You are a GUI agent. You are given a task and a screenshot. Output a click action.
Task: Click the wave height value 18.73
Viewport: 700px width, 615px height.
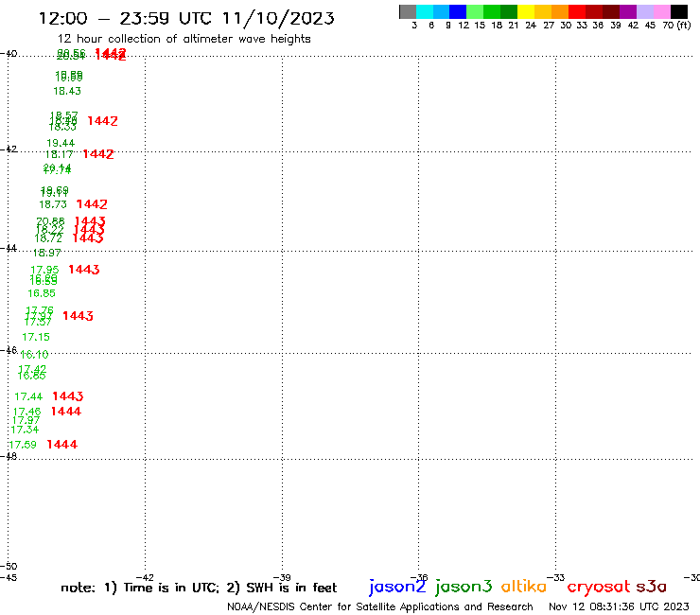[53, 204]
